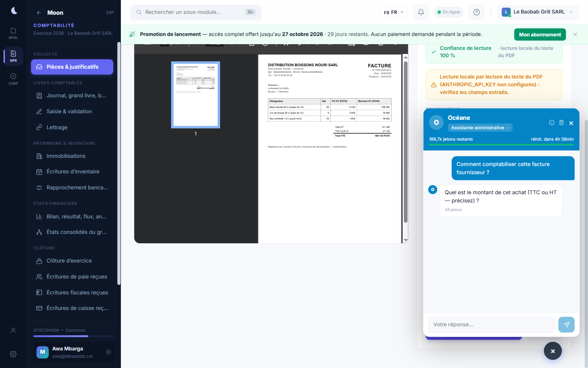Open Rapprochement bancaire
The height and width of the screenshot is (368, 588).
click(72, 188)
